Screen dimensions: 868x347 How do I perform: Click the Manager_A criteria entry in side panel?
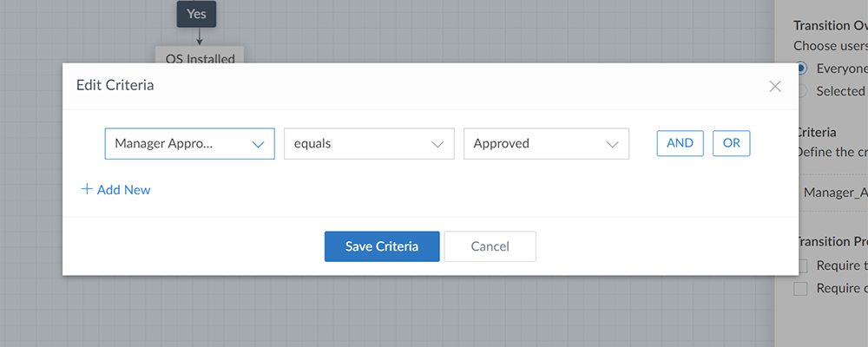point(835,192)
